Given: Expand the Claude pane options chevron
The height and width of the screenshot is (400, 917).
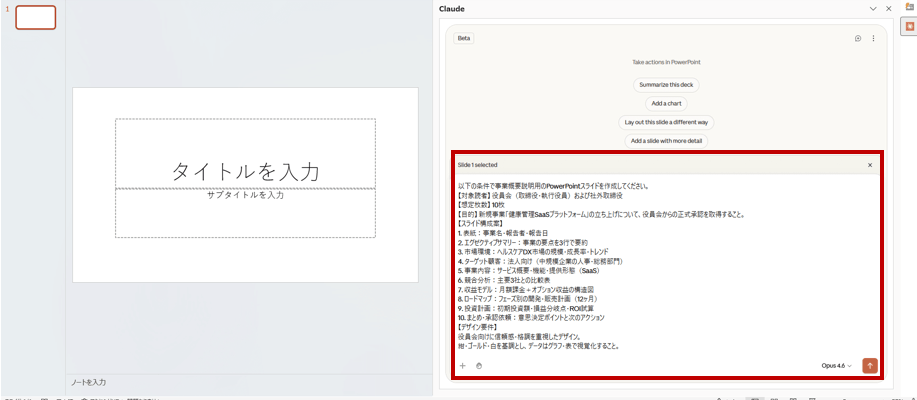Looking at the screenshot, I should 873,8.
